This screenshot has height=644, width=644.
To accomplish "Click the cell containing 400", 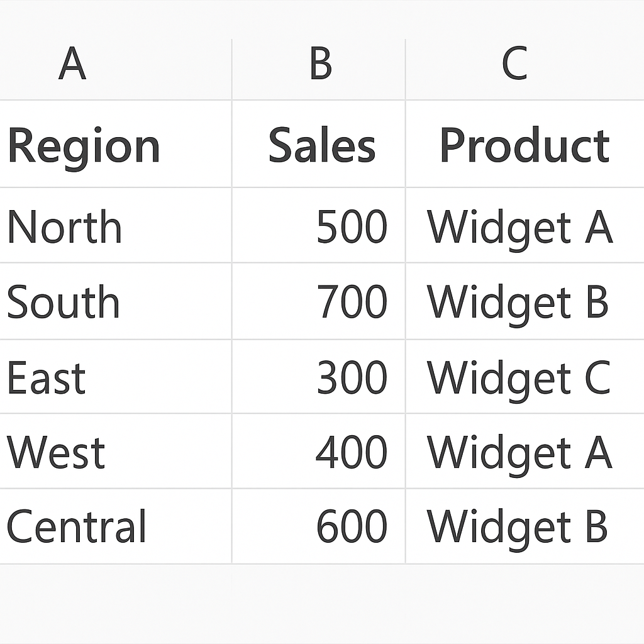I will click(x=351, y=452).
